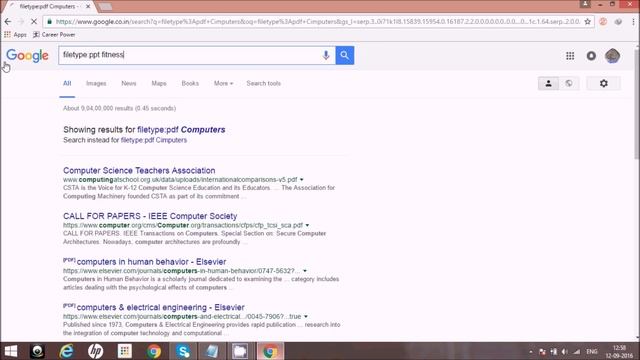This screenshot has width=640, height=360.
Task: Open the Google account profile picture
Action: tap(612, 56)
